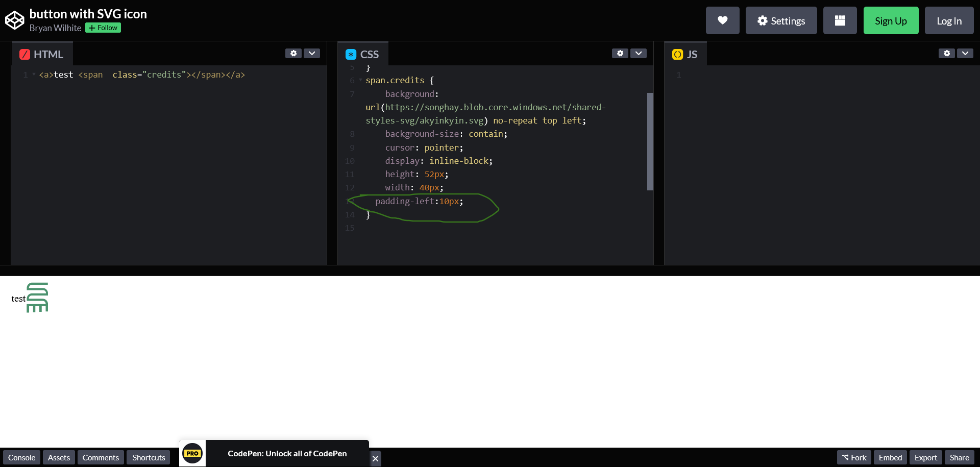Expand the JS panel dropdown chevron
The image size is (980, 467).
click(x=965, y=53)
